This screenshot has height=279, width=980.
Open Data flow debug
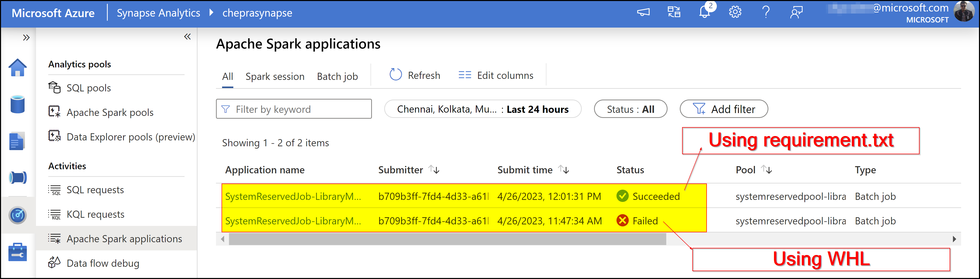[103, 263]
